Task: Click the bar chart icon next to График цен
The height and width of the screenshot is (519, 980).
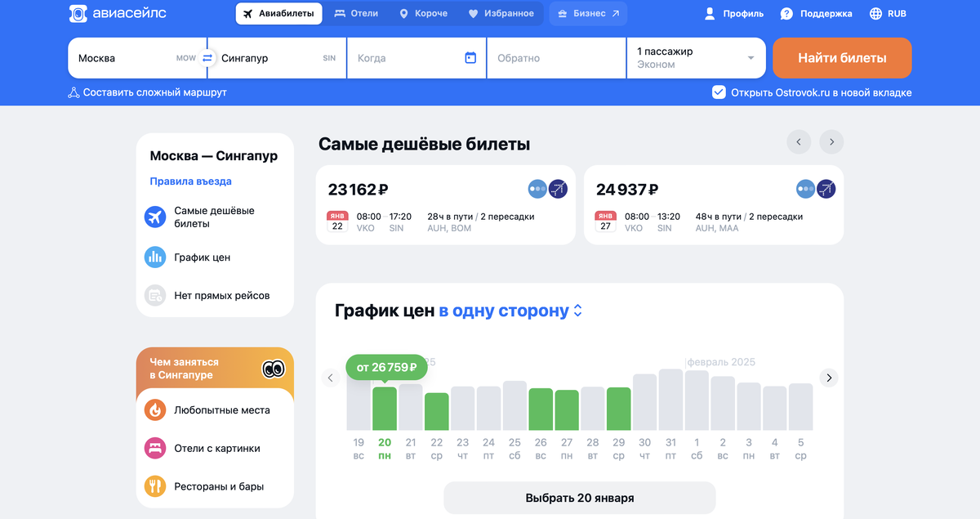Action: click(x=155, y=257)
